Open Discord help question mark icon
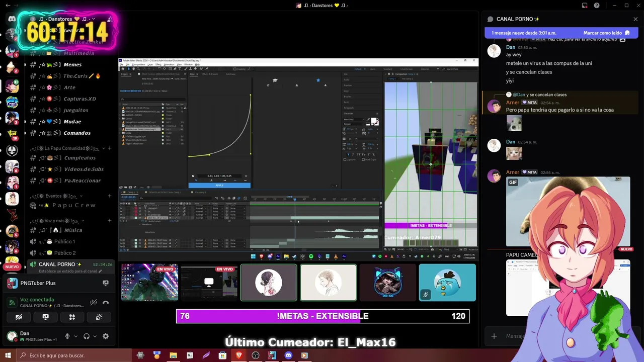This screenshot has width=644, height=362. 597,6
